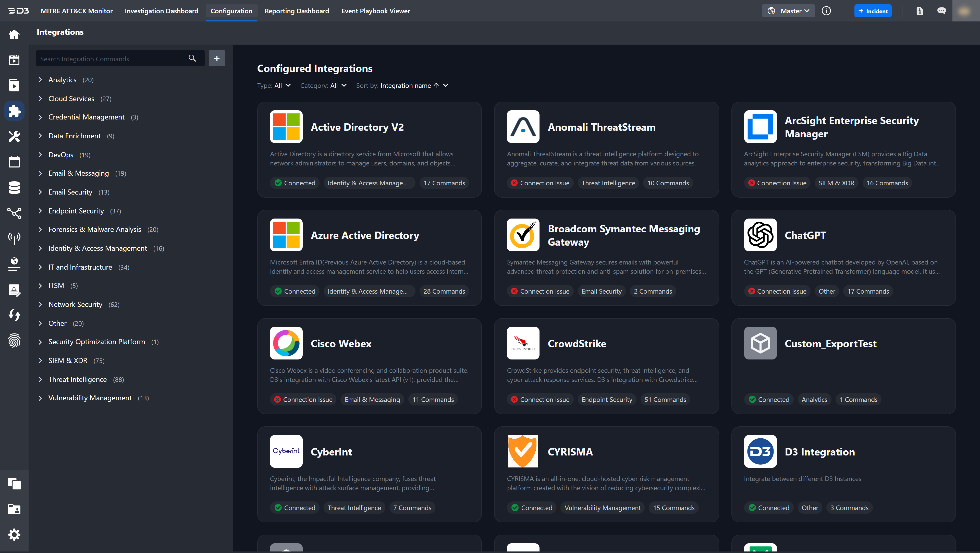
Task: Open the Type filter dropdown
Action: click(x=274, y=86)
